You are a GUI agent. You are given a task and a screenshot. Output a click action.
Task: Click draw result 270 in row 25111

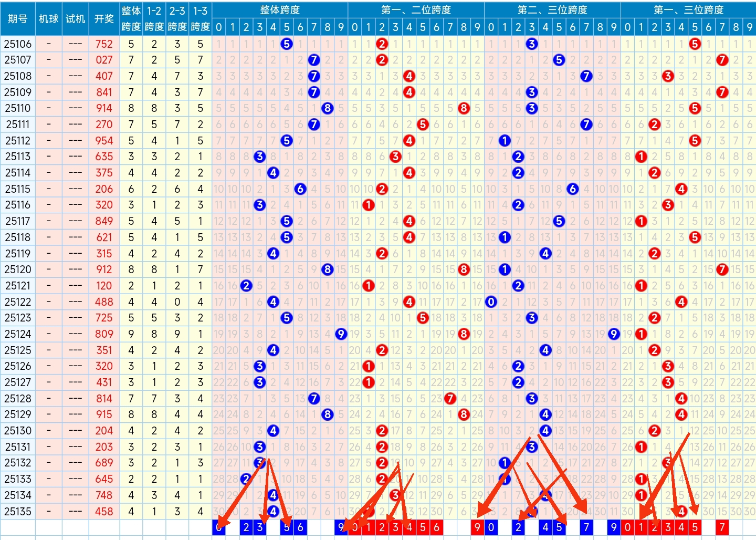click(104, 124)
